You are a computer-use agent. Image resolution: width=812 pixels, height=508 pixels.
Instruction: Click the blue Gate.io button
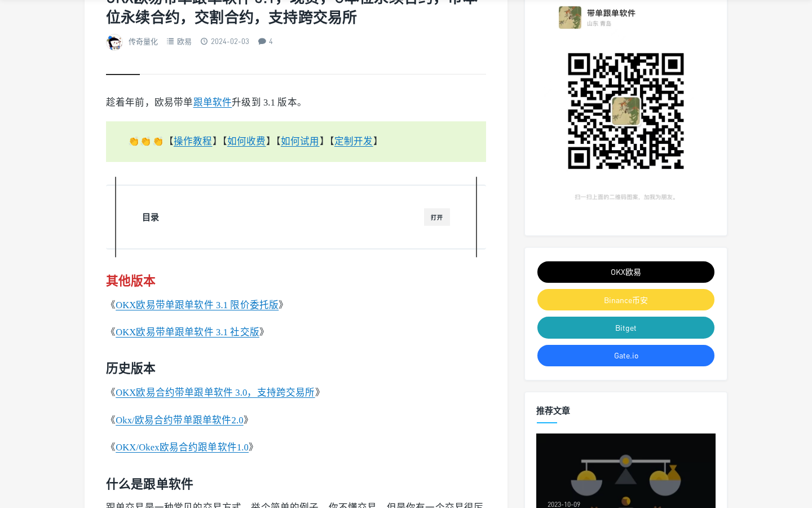point(626,356)
